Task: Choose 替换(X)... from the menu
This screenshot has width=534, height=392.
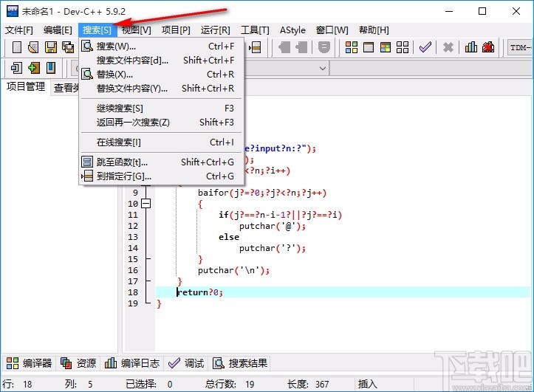Action: 162,74
